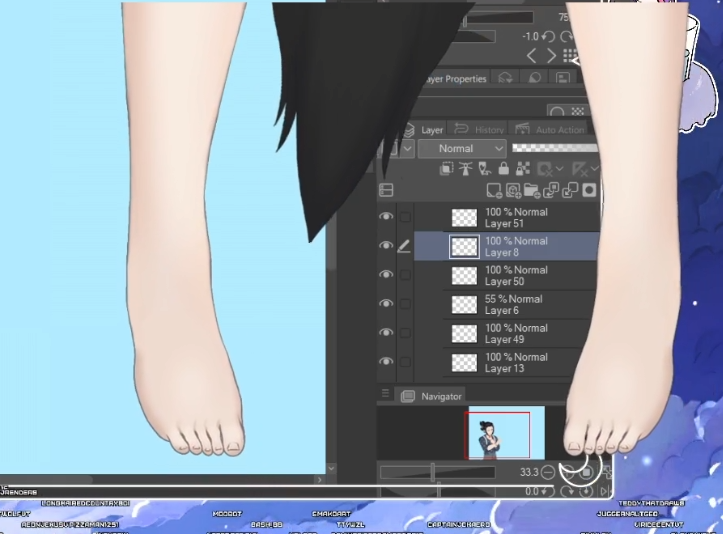
Task: Toggle Lock Transparent Pixels icon
Action: [522, 169]
